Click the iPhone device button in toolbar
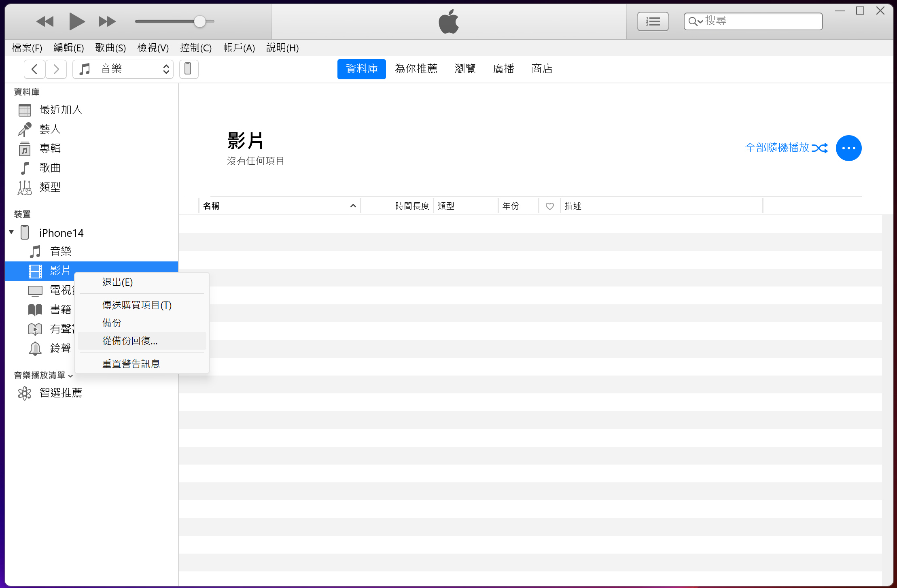Image resolution: width=897 pixels, height=588 pixels. coord(189,69)
